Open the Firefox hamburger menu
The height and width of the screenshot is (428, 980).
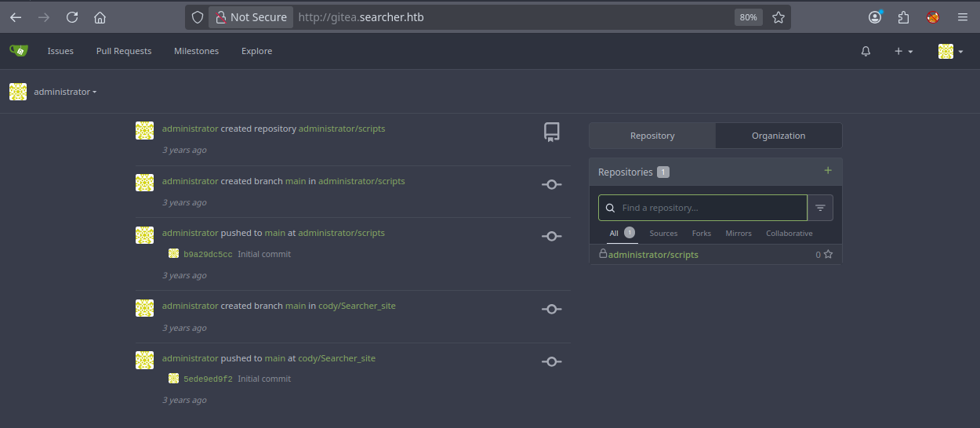(963, 17)
